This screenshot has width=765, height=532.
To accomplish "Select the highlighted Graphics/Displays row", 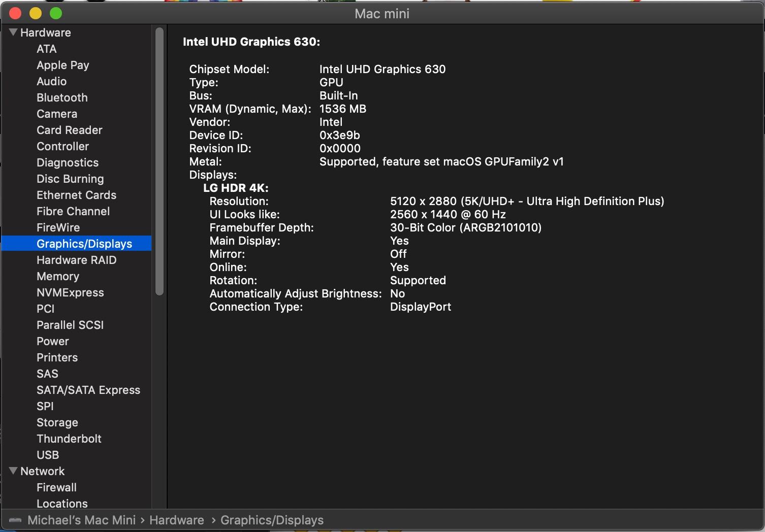I will pos(76,243).
